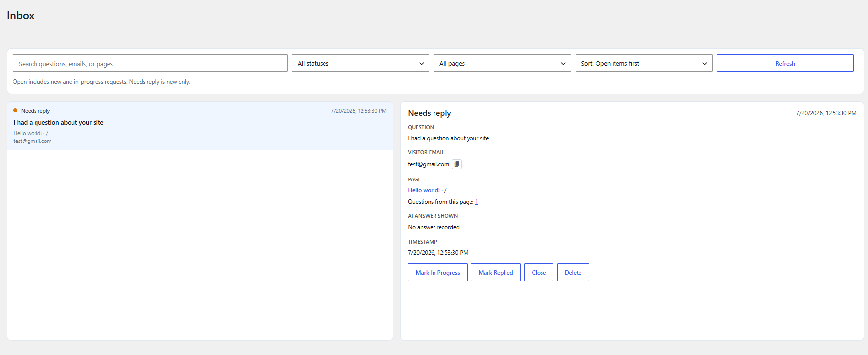The image size is (868, 355).
Task: Expand the Sort: Open items first dropdown
Action: 644,63
